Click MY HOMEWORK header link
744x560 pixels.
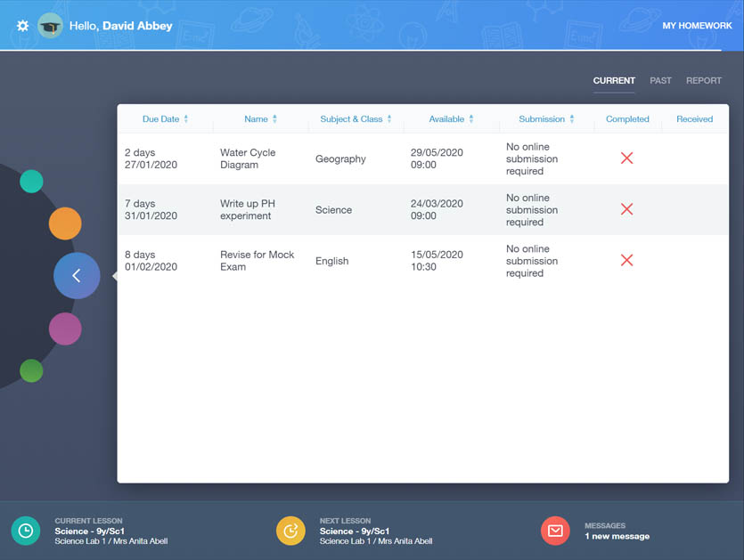pyautogui.click(x=697, y=26)
